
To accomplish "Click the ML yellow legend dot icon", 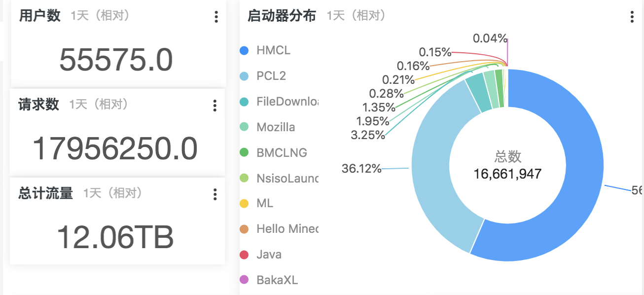I will click(245, 203).
